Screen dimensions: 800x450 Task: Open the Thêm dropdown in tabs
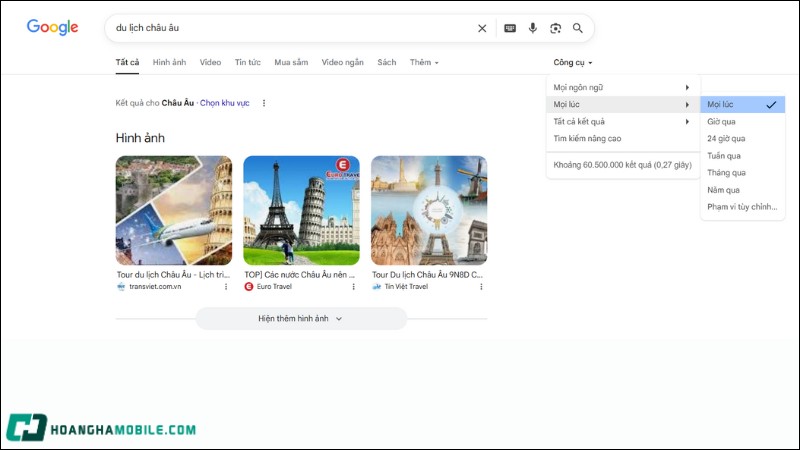(424, 62)
